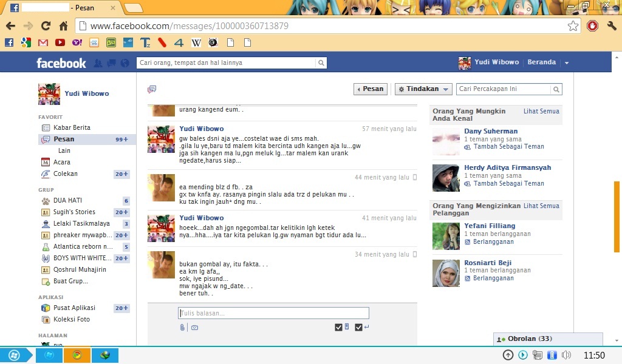Viewport: 622px width, 364px height.
Task: Subscribe to Yefani Filliang via Berlangganan
Action: click(x=493, y=241)
